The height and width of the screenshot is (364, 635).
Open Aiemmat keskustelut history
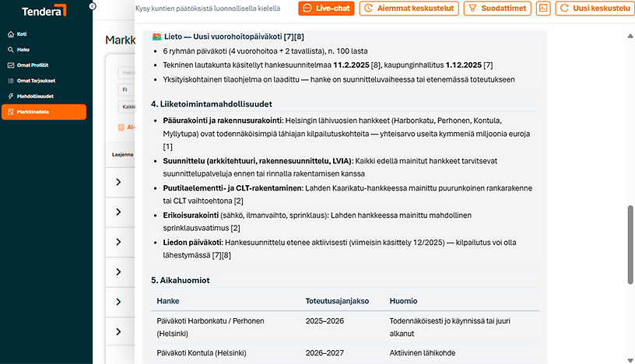(410, 9)
